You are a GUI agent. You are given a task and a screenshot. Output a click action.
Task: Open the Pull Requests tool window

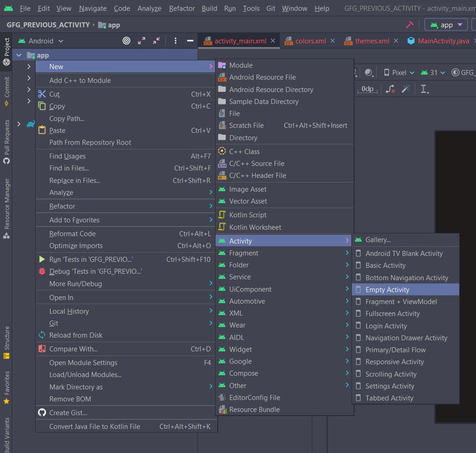pyautogui.click(x=7, y=141)
